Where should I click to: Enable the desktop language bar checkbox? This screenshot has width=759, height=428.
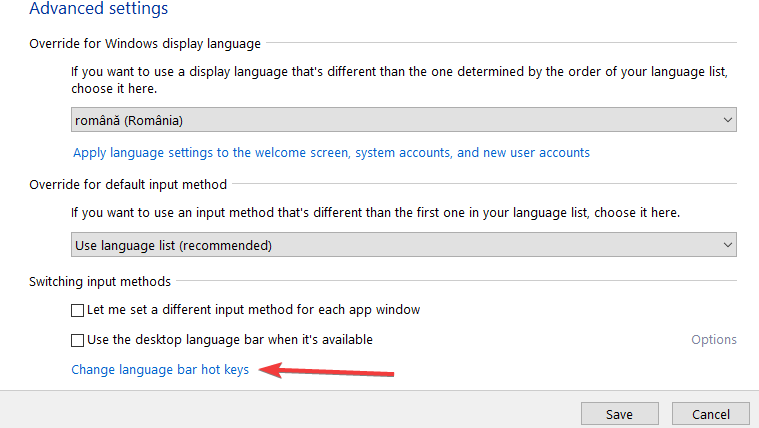click(77, 340)
